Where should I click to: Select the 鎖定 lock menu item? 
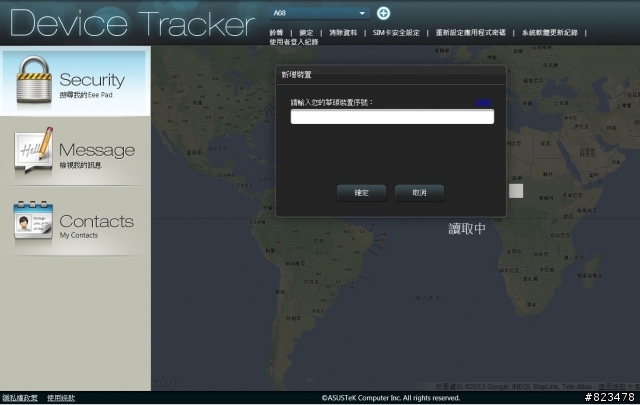[x=306, y=33]
